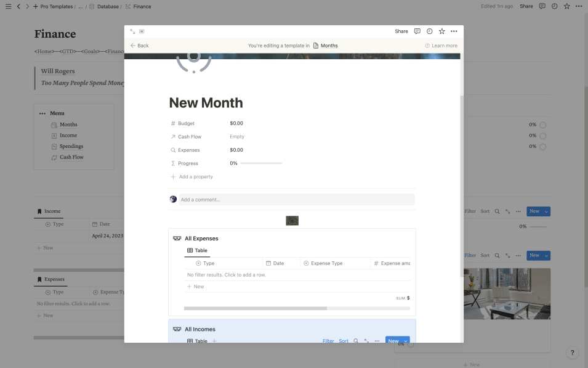The width and height of the screenshot is (588, 368).
Task: Open All Incomes three-dot menu
Action: pos(377,341)
